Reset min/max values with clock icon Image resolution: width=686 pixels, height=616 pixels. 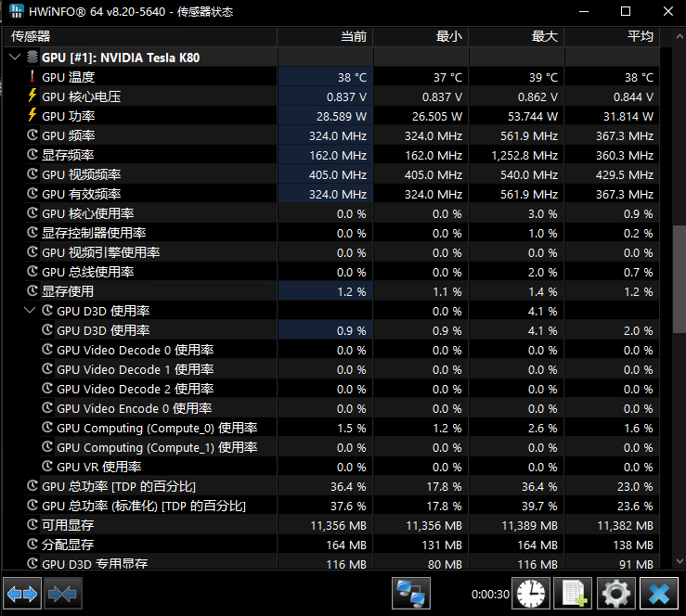tap(532, 593)
